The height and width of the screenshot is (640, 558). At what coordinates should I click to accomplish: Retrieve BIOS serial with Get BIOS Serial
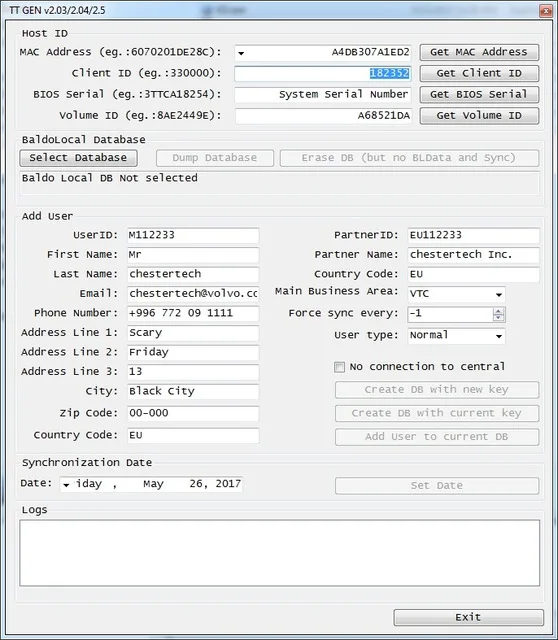click(479, 94)
